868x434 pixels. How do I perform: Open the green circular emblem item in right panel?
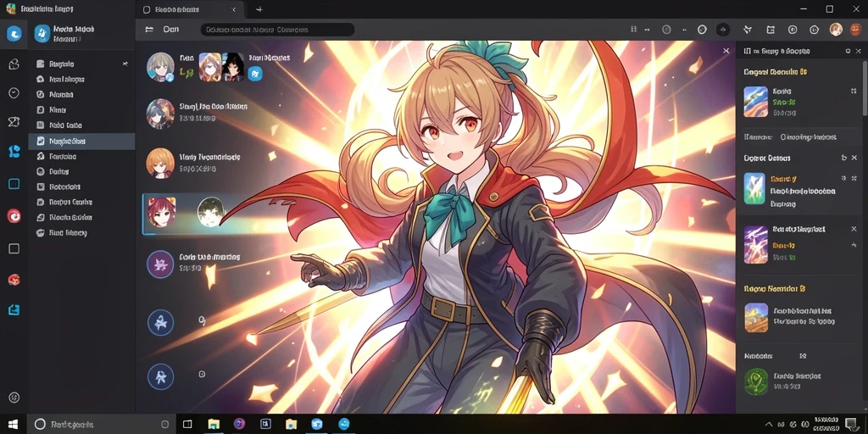pyautogui.click(x=756, y=381)
